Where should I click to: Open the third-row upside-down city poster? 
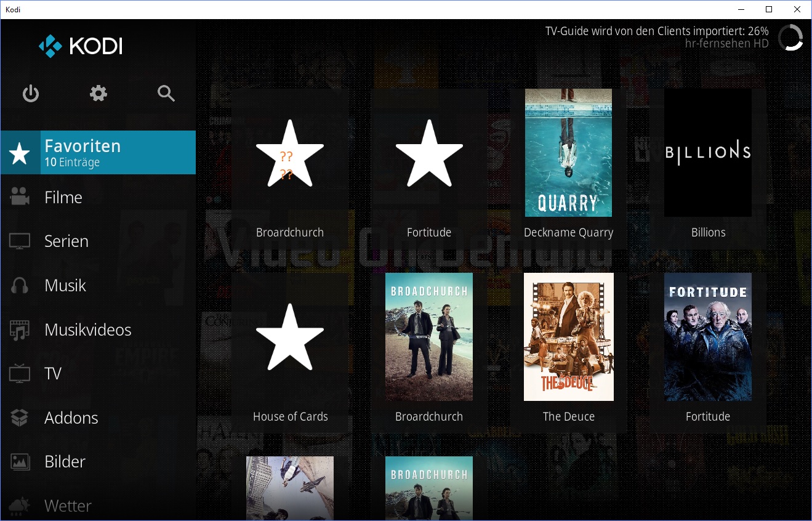(x=290, y=488)
